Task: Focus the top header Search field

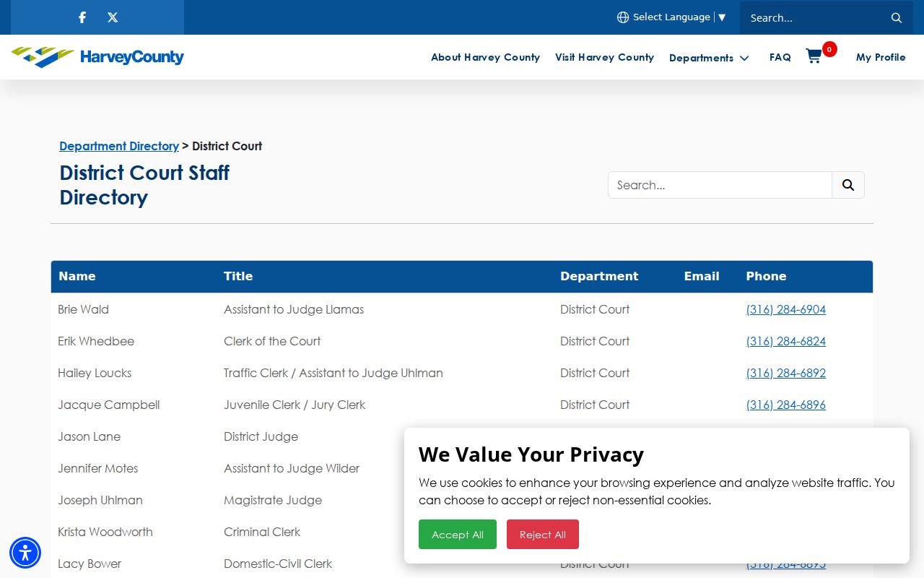Action: point(812,18)
